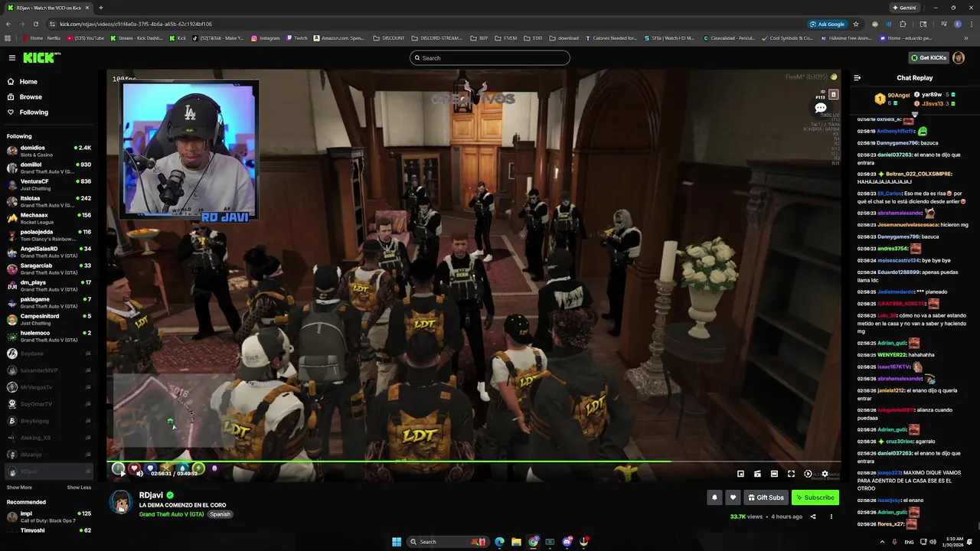Screen dimensions: 980x551
Task: Click the Gift Subs button
Action: [x=766, y=497]
